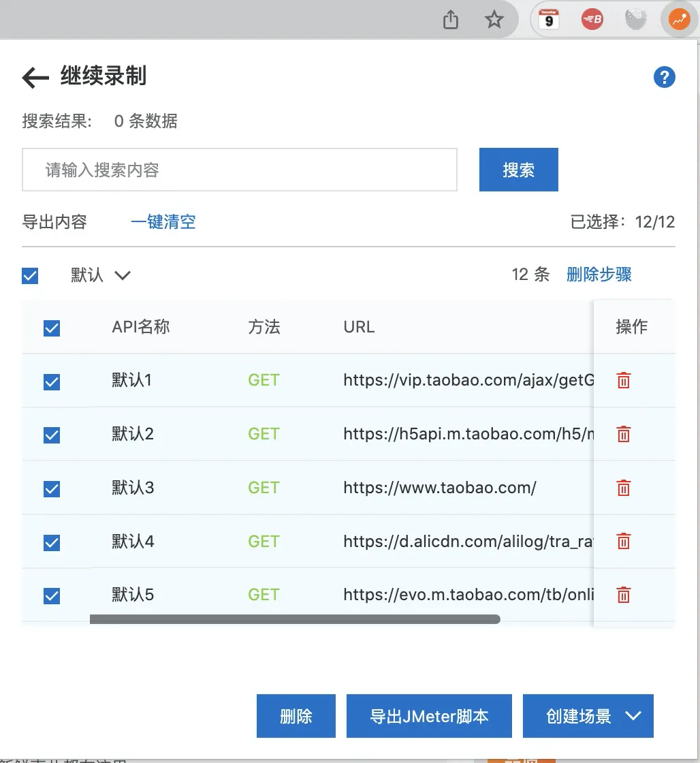Screen dimensions: 700x763
Task: Click the red B extension icon
Action: [x=592, y=20]
